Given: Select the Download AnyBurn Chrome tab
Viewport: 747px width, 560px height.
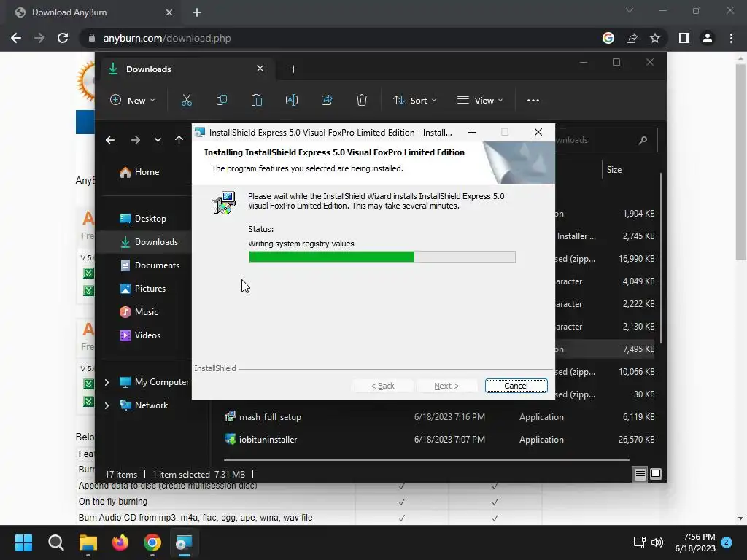Looking at the screenshot, I should 93,12.
